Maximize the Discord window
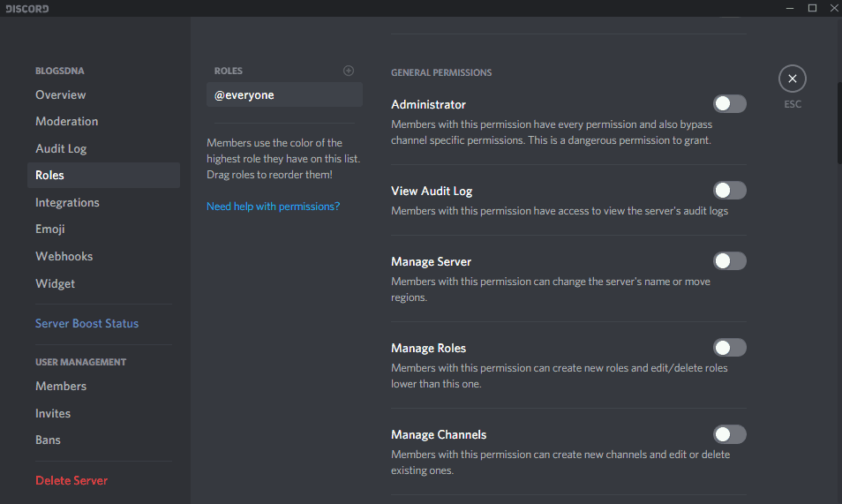 [813, 8]
